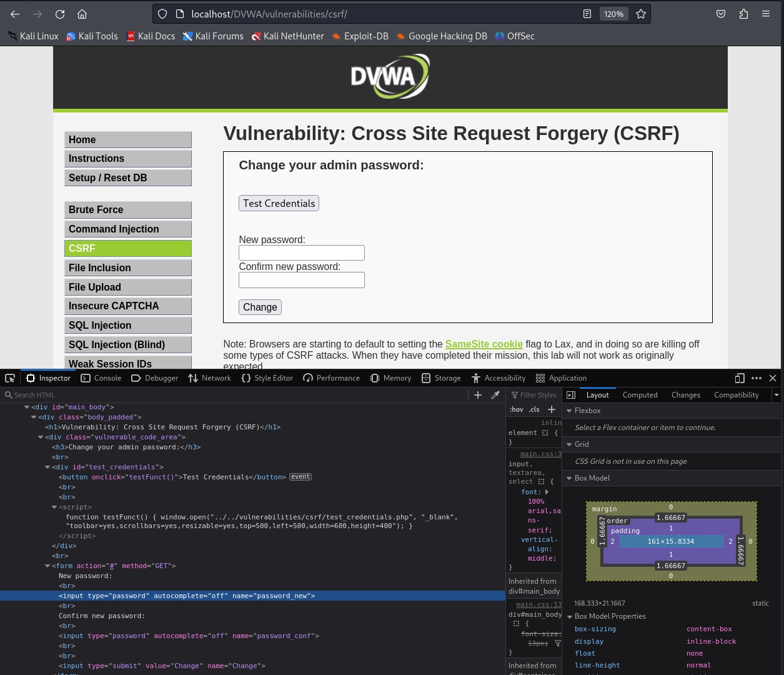Toggle the :hov pseudo-class panel

tap(517, 409)
